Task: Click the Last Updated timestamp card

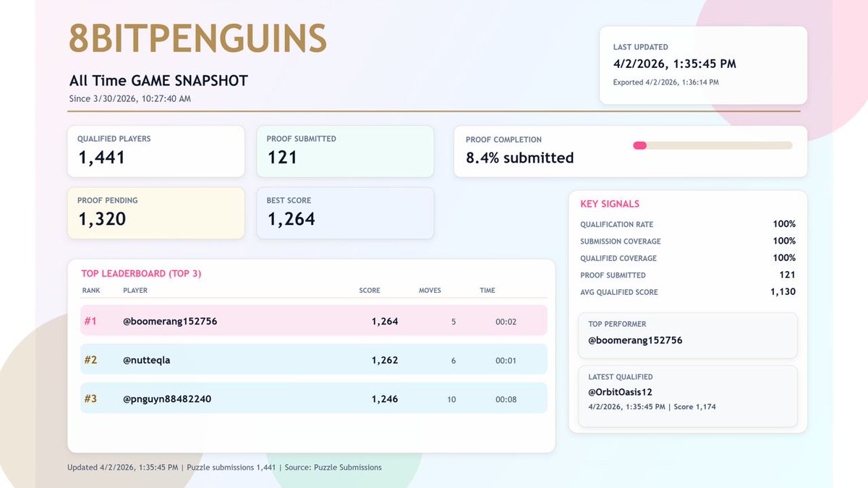Action: coord(702,64)
